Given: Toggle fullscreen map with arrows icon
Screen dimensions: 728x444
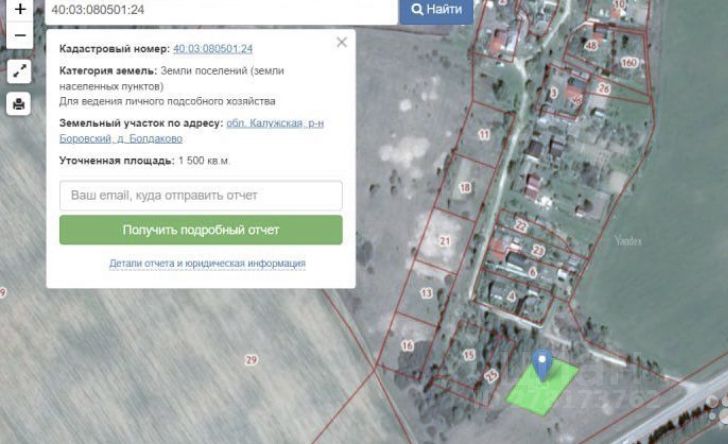Looking at the screenshot, I should [19, 72].
